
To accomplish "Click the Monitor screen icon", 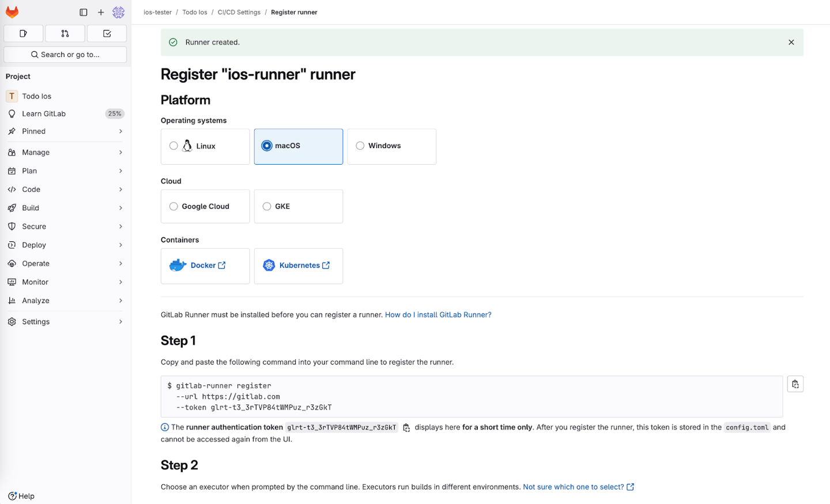I will coord(12,282).
